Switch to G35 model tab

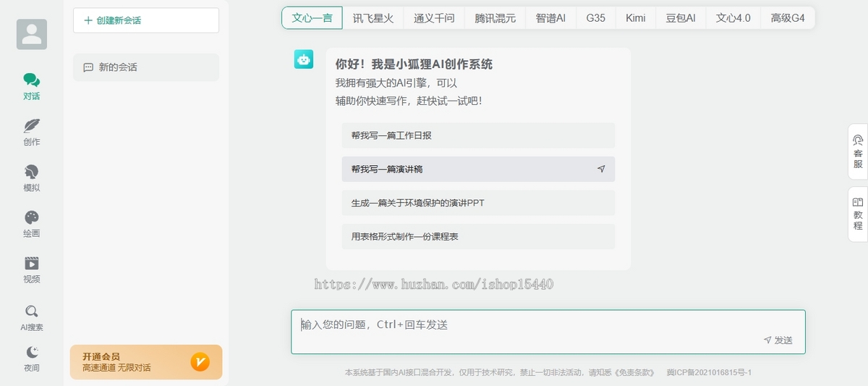coord(596,18)
